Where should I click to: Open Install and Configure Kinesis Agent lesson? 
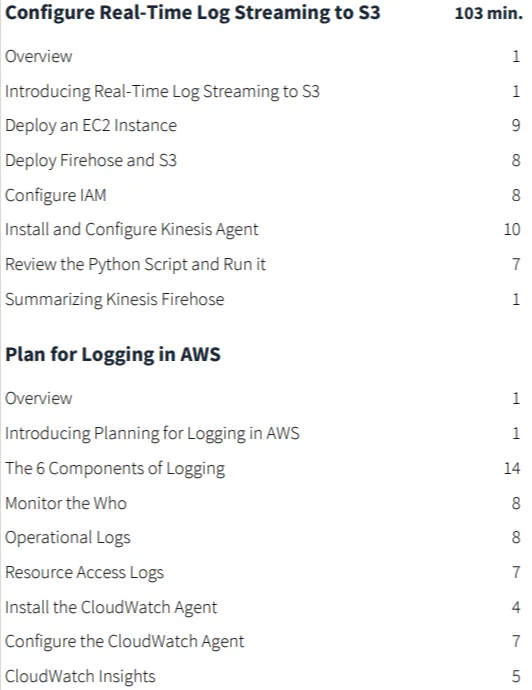click(x=132, y=230)
